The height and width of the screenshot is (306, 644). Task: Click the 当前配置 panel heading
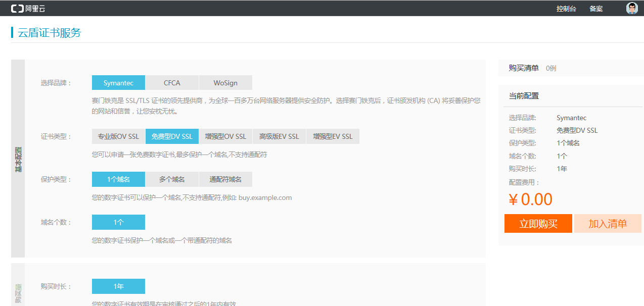pos(524,96)
